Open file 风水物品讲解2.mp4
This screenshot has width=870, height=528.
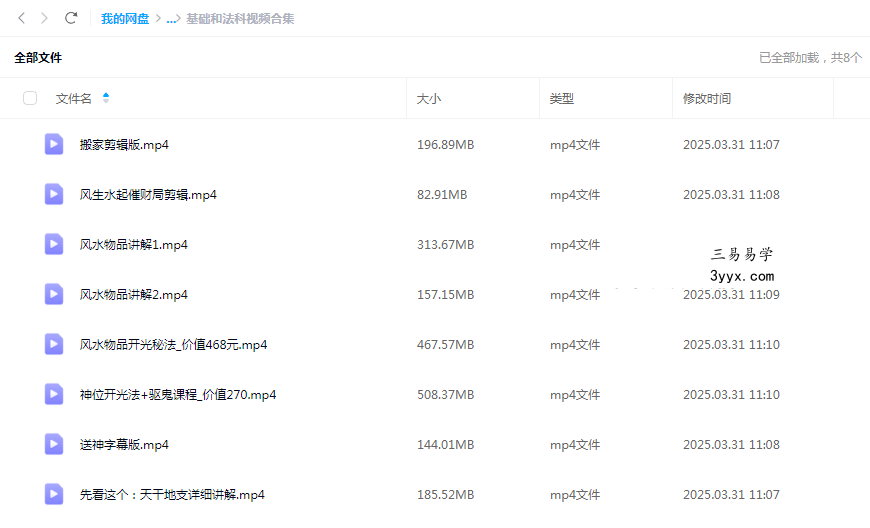134,295
